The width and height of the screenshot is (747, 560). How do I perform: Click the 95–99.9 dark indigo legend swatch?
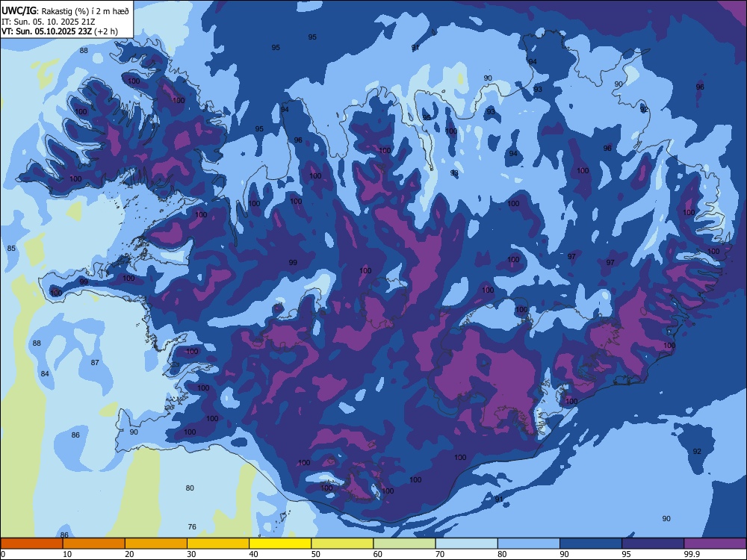[653, 544]
